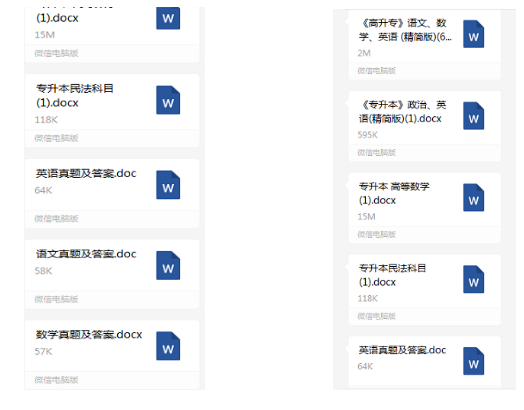Select the 118K size text in right column

(368, 298)
